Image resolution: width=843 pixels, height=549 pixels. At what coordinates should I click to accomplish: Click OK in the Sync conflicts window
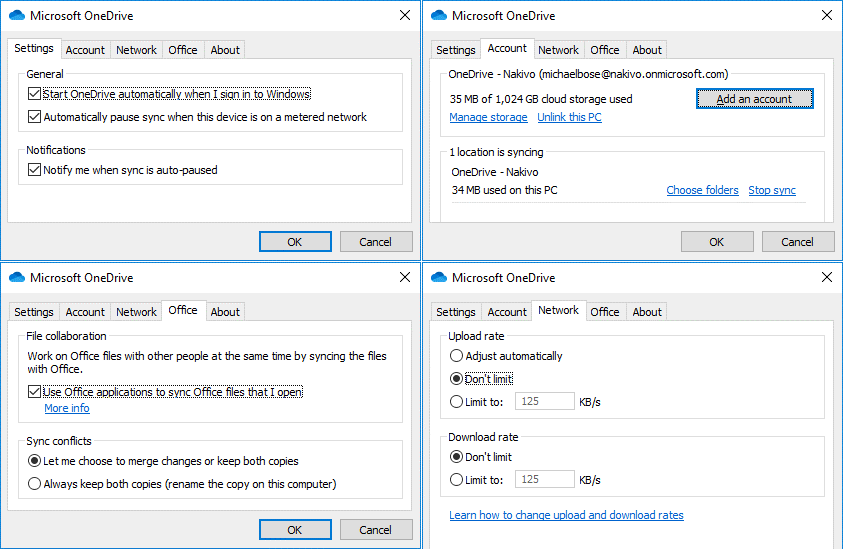pos(295,530)
